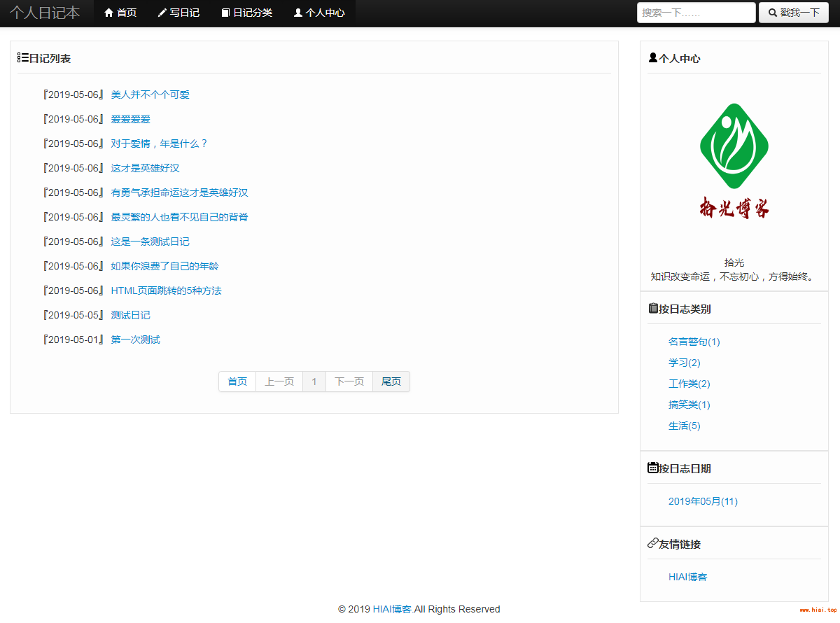840x623 pixels.
Task: Click 下一页 pagination button
Action: pyautogui.click(x=349, y=381)
